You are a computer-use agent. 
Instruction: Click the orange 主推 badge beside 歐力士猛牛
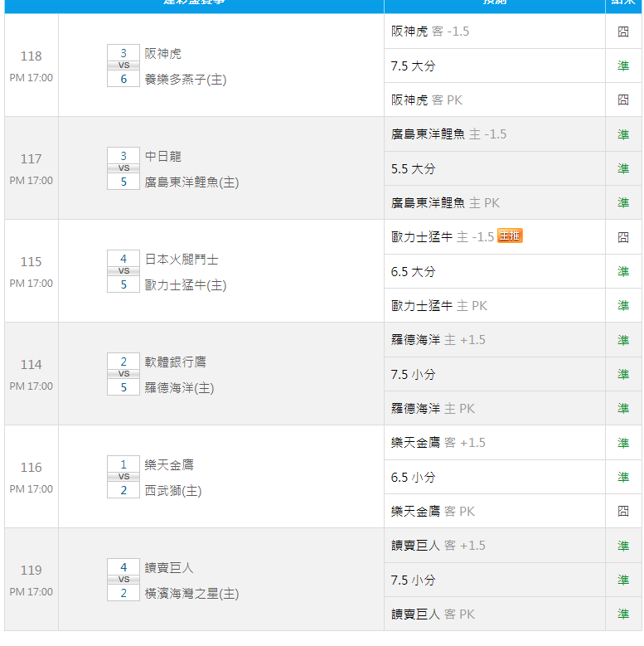510,236
